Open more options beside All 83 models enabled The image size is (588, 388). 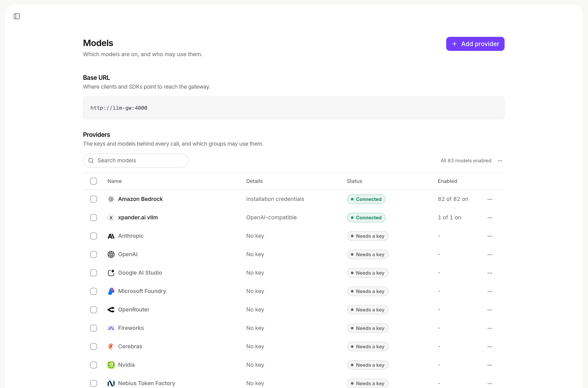[x=500, y=161]
